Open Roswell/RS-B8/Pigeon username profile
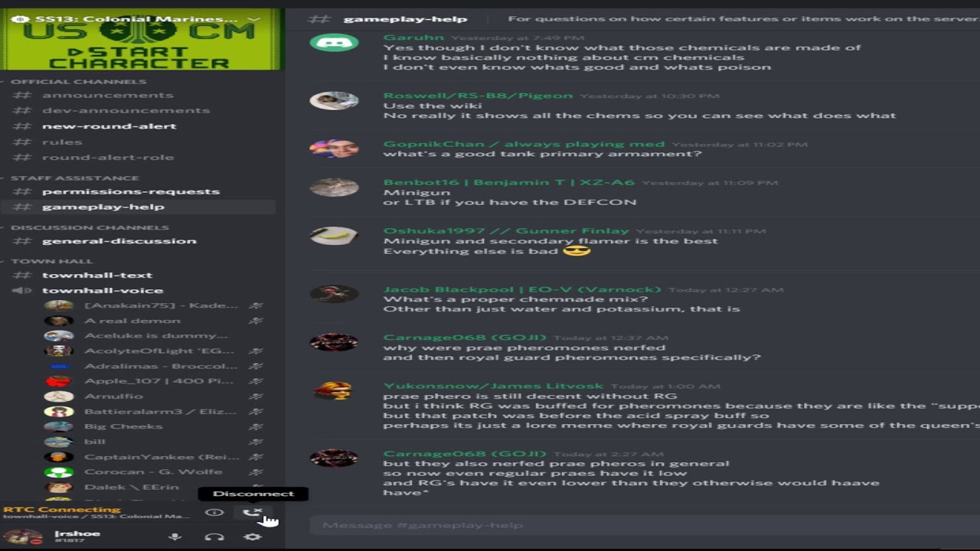The image size is (980, 551). click(478, 96)
